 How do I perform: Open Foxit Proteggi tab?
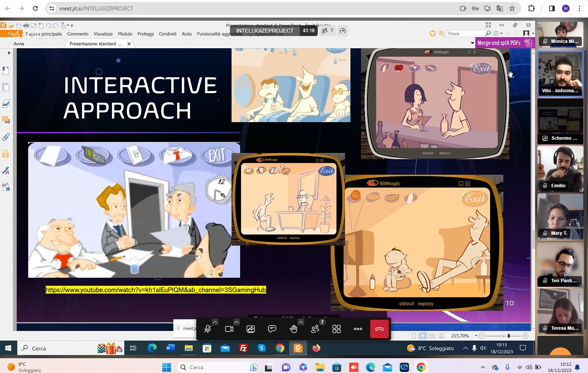pos(146,34)
